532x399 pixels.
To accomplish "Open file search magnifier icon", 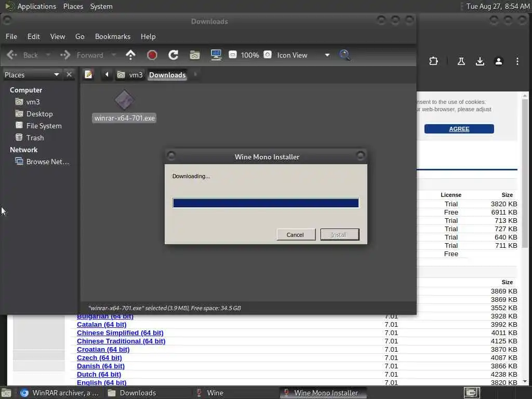I will 345,55.
